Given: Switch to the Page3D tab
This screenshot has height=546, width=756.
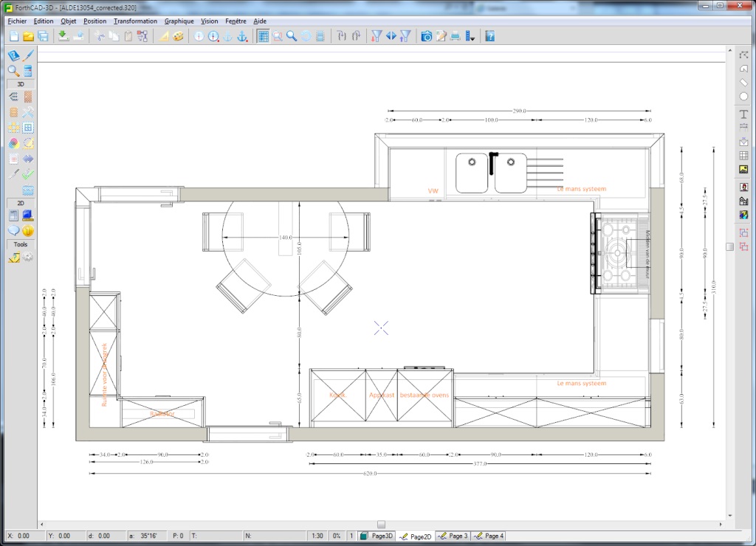Looking at the screenshot, I should point(377,536).
